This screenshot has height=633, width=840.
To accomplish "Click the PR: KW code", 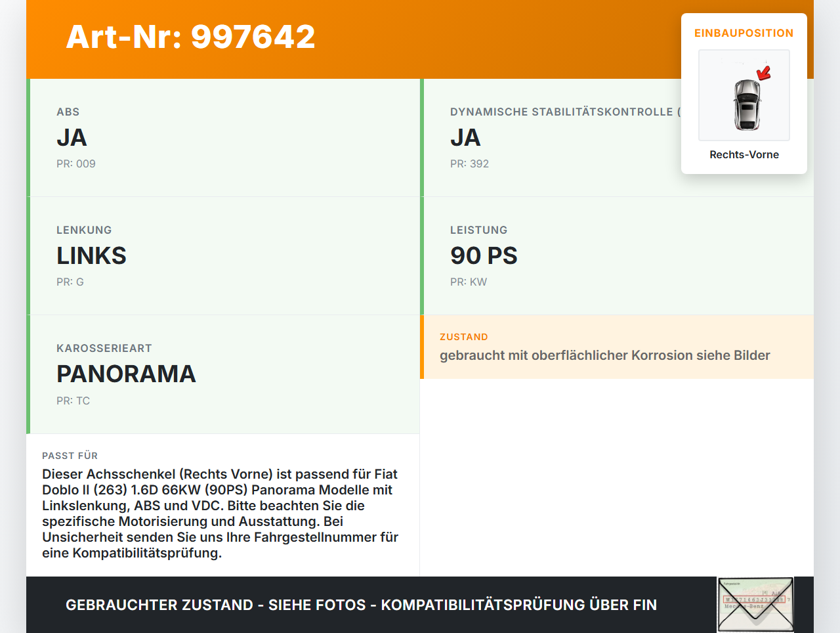I will (469, 282).
